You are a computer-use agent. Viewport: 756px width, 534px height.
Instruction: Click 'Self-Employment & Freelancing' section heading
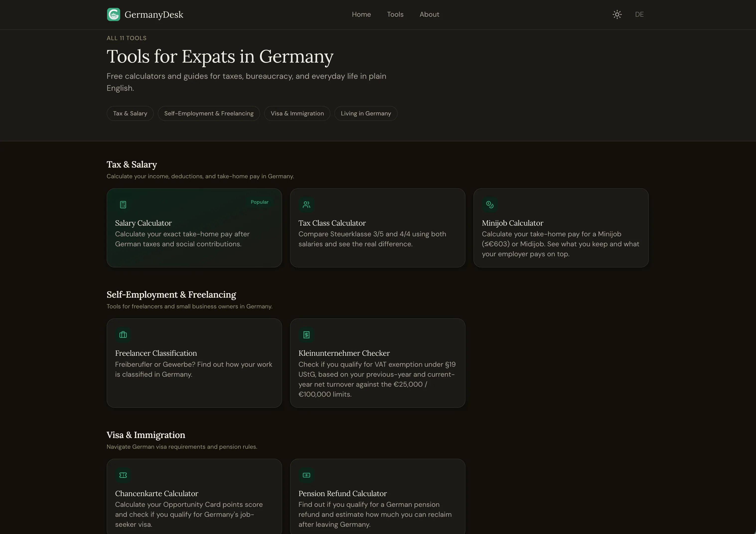click(171, 294)
